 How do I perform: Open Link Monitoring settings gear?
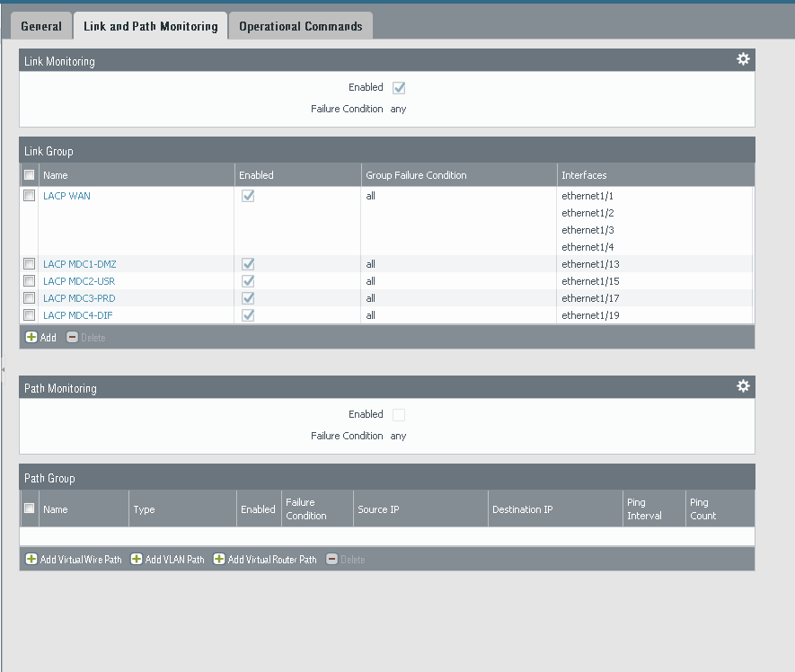[x=743, y=59]
